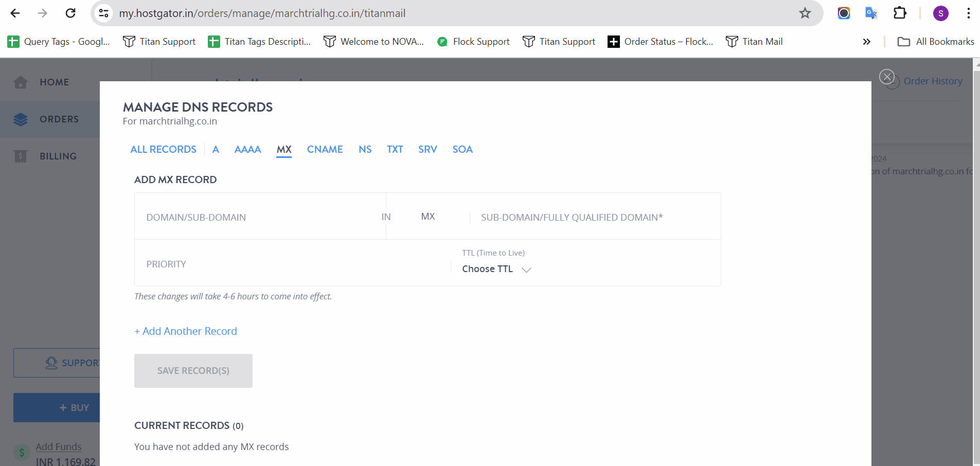Viewport: 980px width, 466px height.
Task: Open ORDERS in the sidebar
Action: click(x=50, y=119)
